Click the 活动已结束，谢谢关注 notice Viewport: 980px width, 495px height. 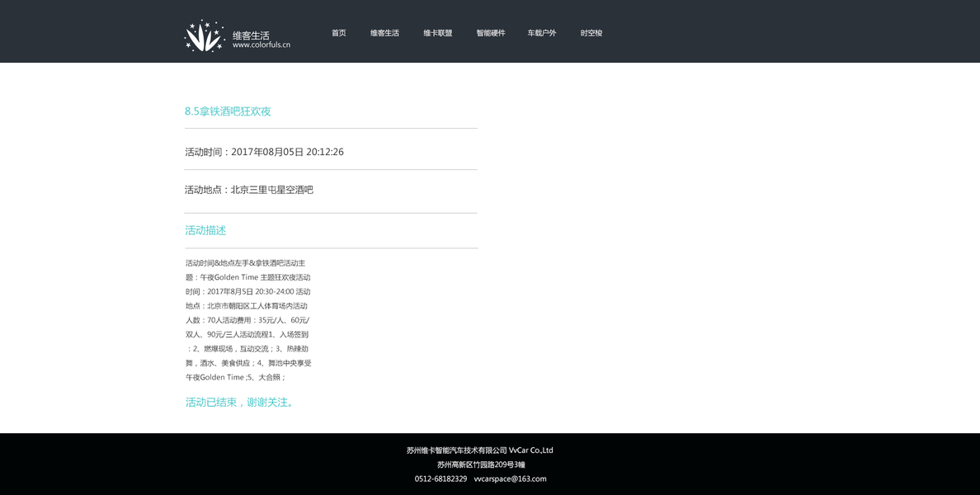(239, 403)
